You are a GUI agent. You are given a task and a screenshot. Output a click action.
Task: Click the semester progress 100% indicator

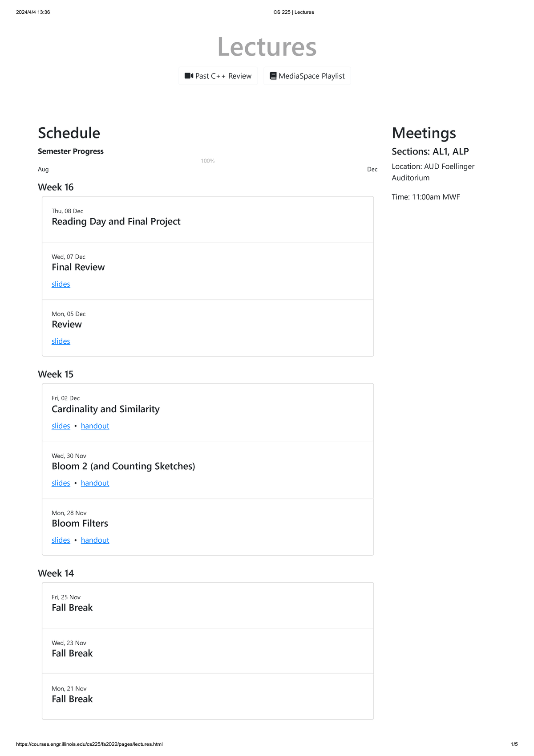pos(208,161)
